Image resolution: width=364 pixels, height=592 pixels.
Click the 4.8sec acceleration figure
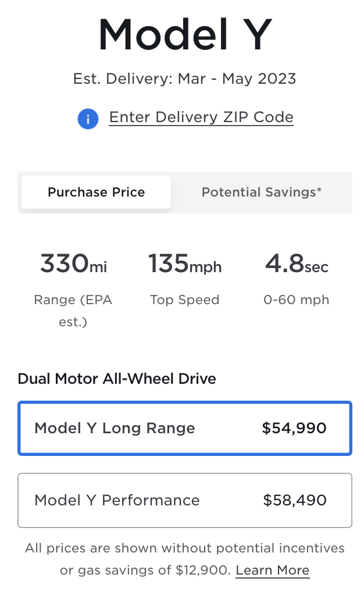[297, 265]
